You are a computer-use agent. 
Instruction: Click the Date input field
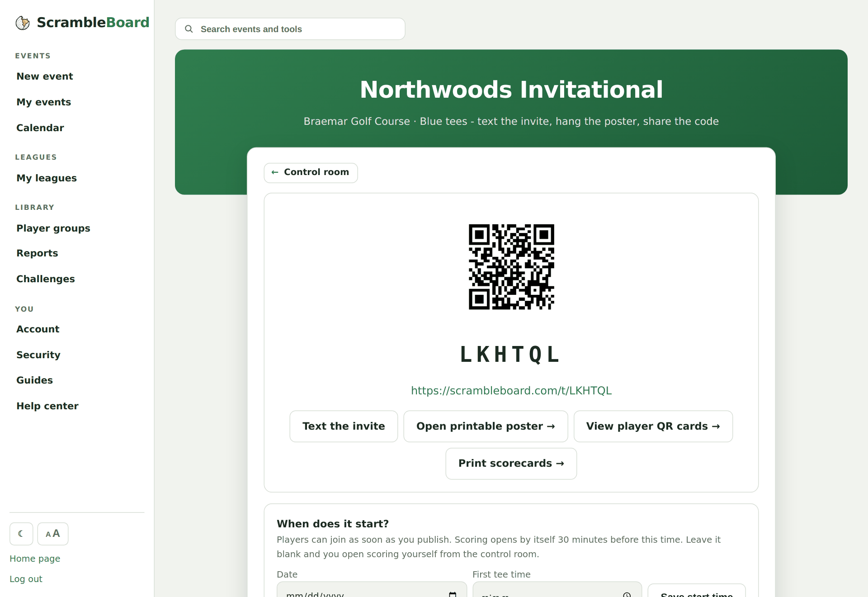click(x=372, y=590)
